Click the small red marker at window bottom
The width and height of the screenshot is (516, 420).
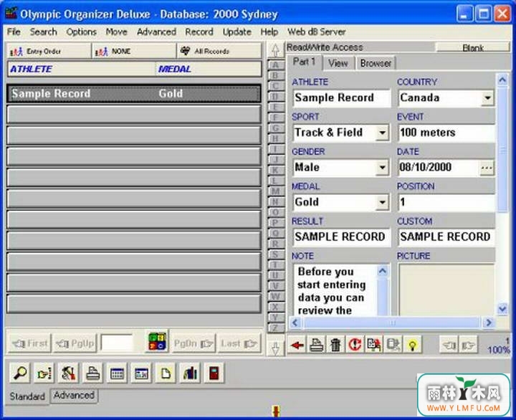point(276,411)
